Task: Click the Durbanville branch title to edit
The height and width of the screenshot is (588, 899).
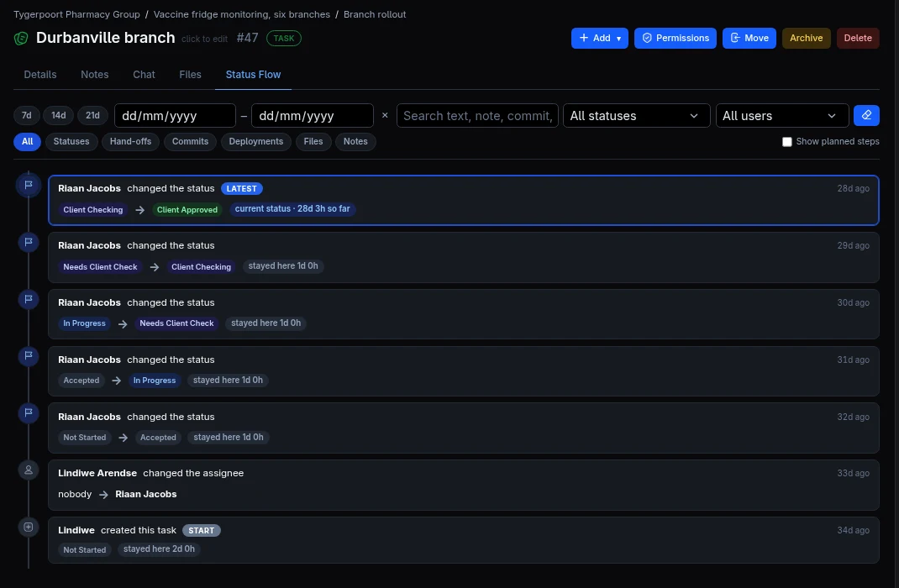Action: point(106,38)
